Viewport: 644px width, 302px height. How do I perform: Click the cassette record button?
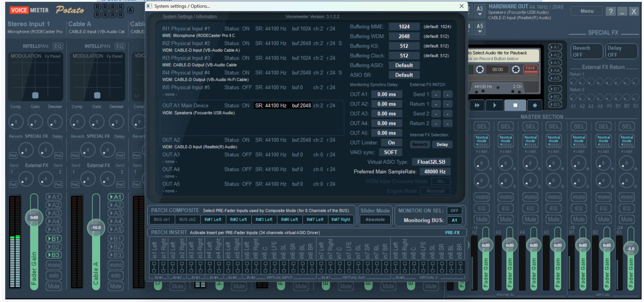click(x=535, y=105)
